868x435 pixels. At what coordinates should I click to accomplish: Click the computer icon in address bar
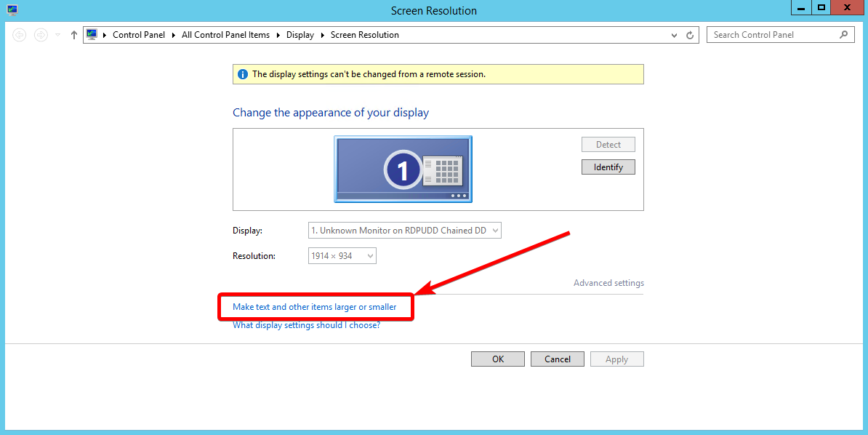[92, 35]
